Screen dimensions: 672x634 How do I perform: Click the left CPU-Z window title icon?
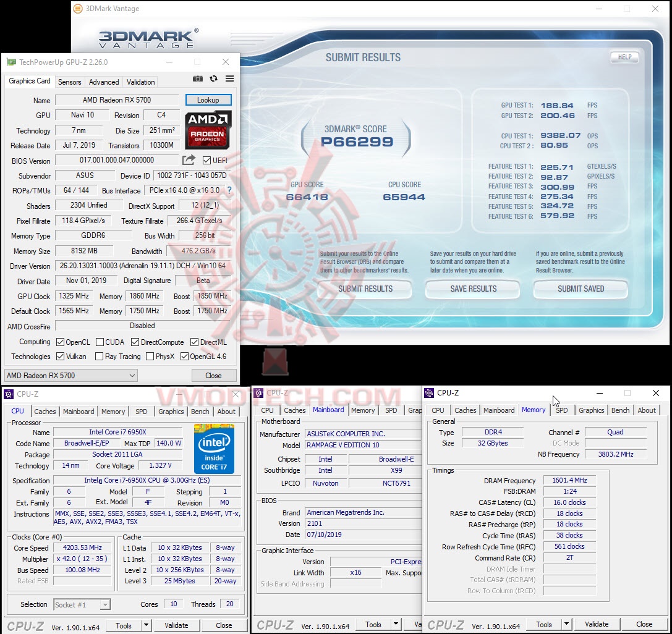[x=9, y=394]
